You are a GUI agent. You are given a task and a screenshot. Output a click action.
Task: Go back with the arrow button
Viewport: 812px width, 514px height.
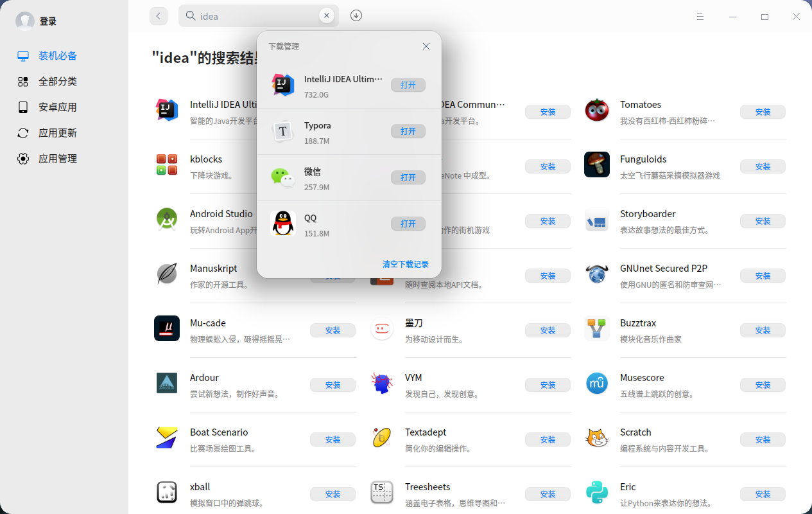[159, 16]
